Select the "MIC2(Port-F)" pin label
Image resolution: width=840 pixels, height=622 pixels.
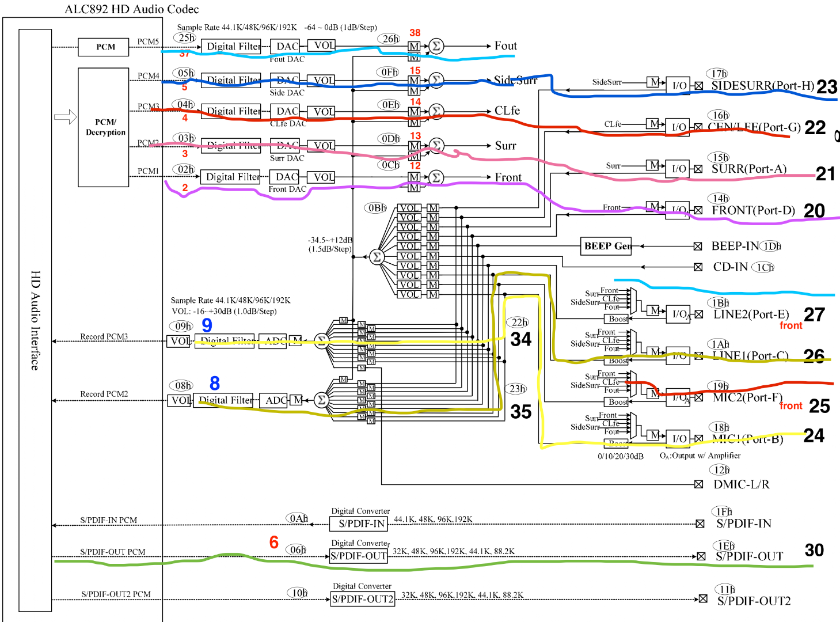pyautogui.click(x=748, y=397)
